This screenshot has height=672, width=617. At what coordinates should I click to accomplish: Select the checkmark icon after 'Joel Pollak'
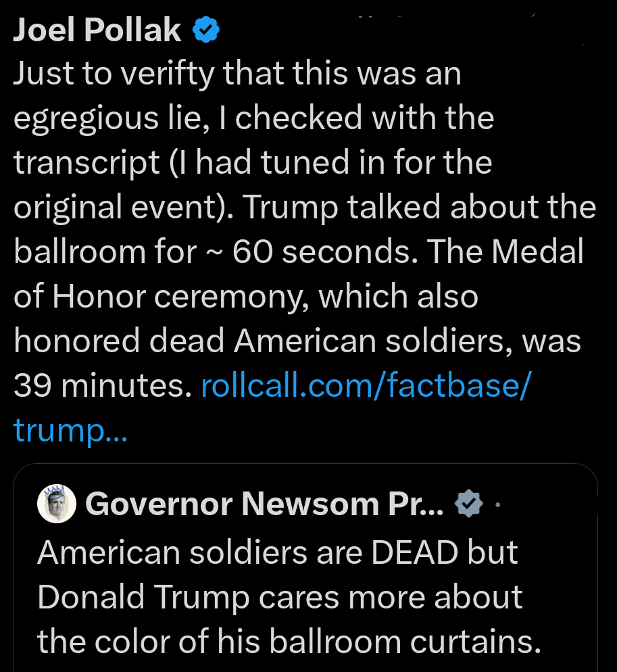pos(205,28)
